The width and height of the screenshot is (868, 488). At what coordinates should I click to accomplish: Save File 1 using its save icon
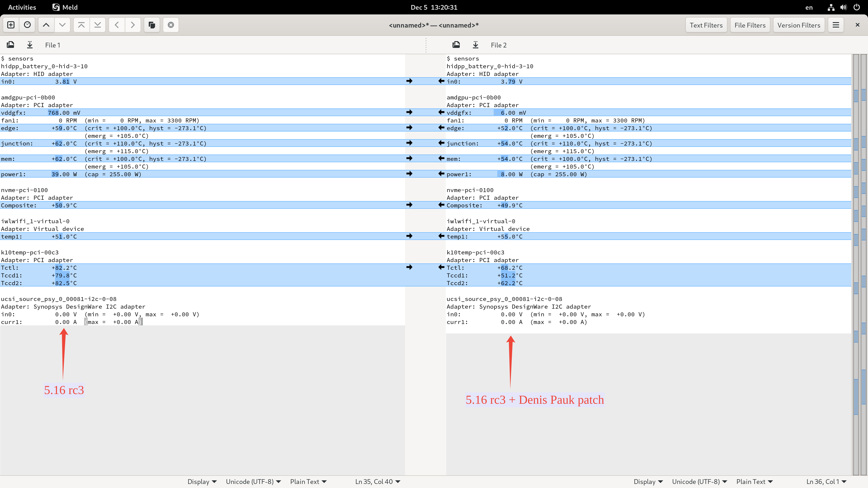click(30, 45)
